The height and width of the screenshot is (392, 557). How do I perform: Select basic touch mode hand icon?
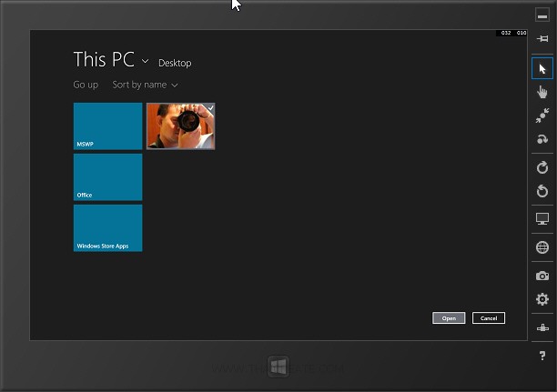tap(542, 92)
